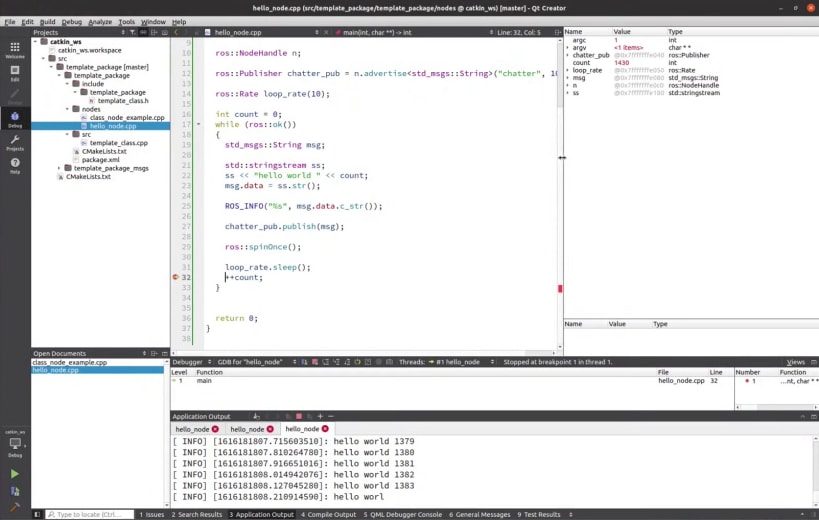This screenshot has width=819, height=520.
Task: Expand the msg variable in Locals
Action: (x=568, y=78)
